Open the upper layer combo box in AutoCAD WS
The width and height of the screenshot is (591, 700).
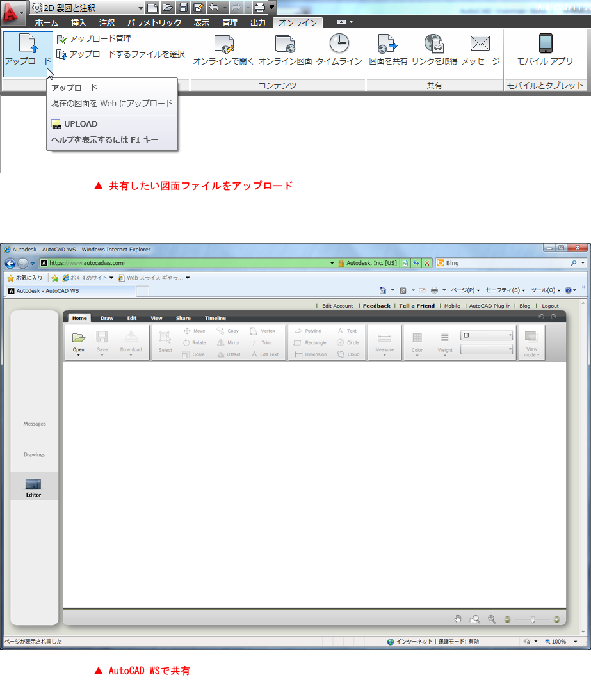pos(487,335)
